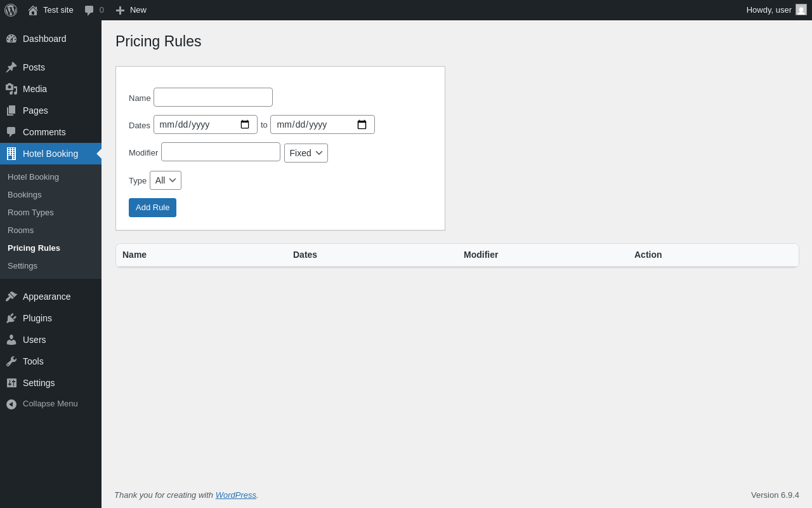Expand the Type All dropdown
812x508 pixels.
click(x=166, y=180)
